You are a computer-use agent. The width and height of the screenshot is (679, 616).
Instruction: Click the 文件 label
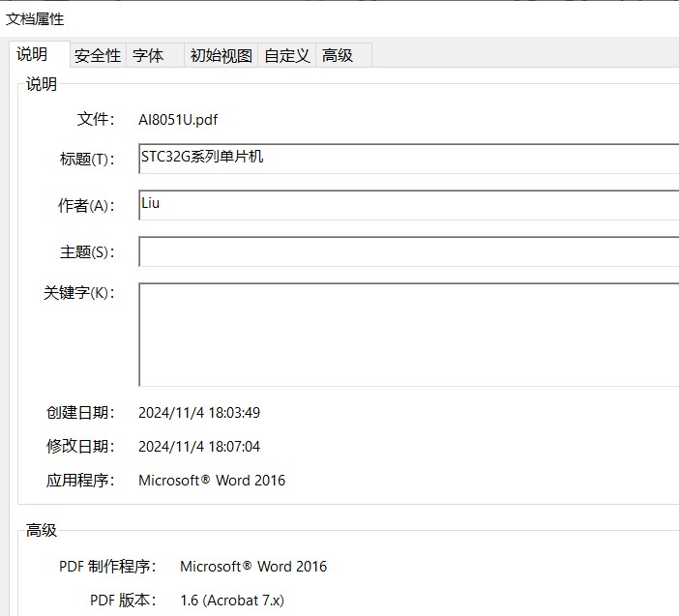(x=96, y=119)
